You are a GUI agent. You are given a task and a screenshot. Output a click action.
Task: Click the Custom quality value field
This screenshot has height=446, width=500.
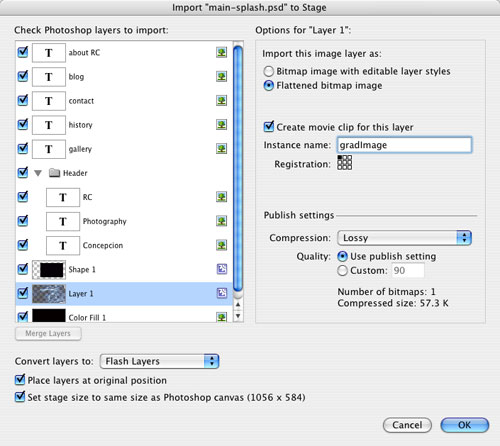[x=407, y=270]
